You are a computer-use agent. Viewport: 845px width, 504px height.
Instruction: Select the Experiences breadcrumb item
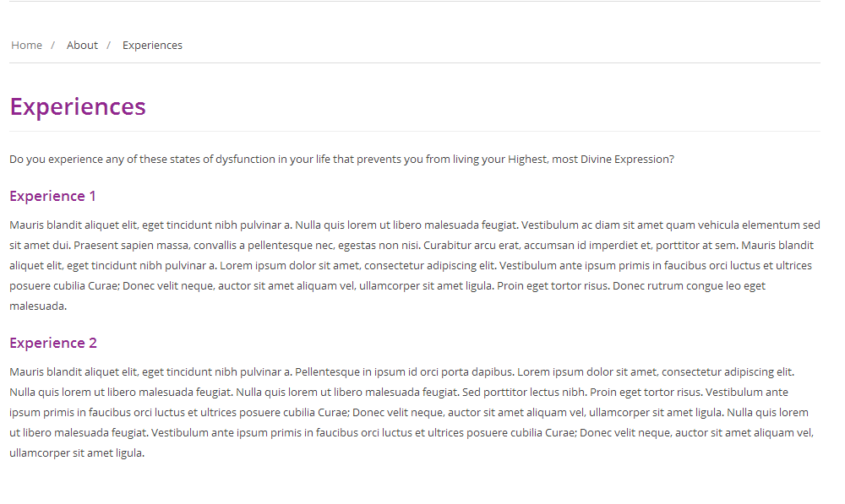tap(152, 46)
